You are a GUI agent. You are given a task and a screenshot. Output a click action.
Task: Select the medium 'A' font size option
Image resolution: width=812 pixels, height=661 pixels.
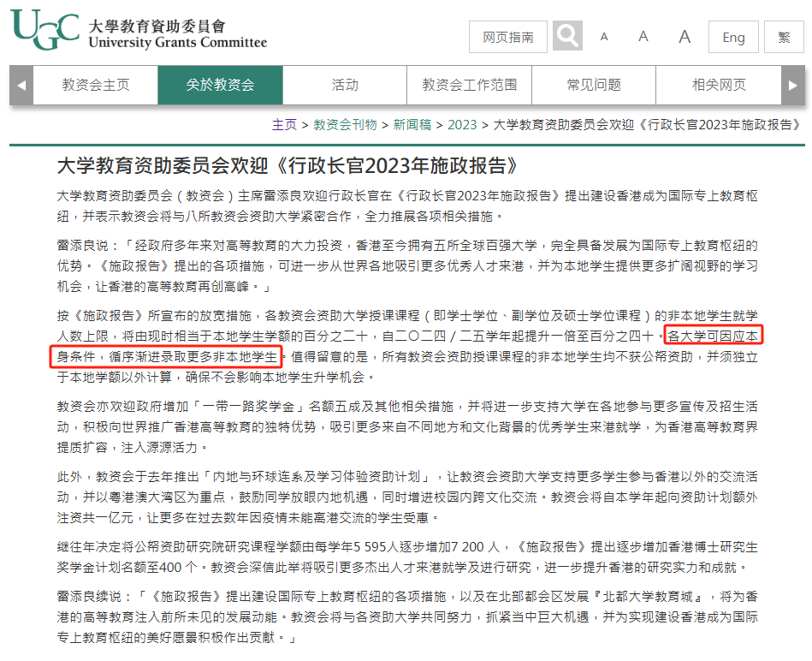click(x=643, y=38)
